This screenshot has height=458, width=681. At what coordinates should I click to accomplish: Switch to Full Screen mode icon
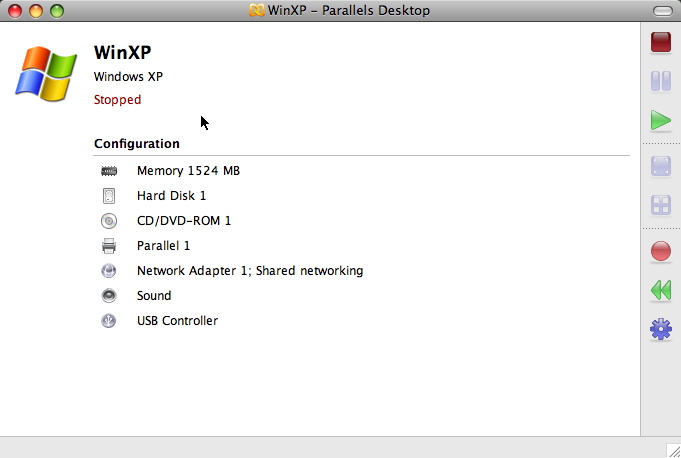point(661,166)
